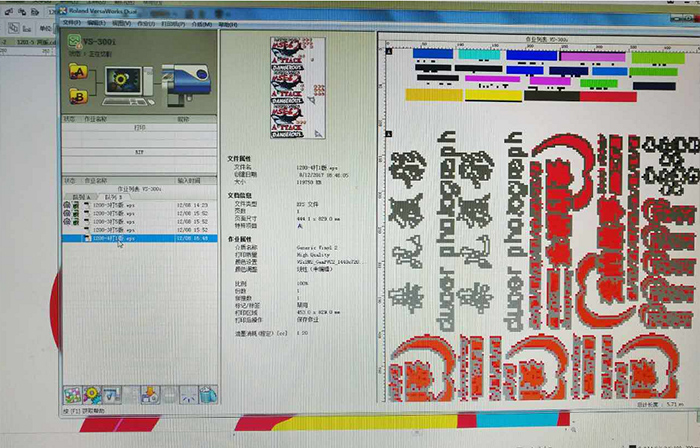Click the file size value 119750 KB
The height and width of the screenshot is (448, 700).
click(x=309, y=182)
